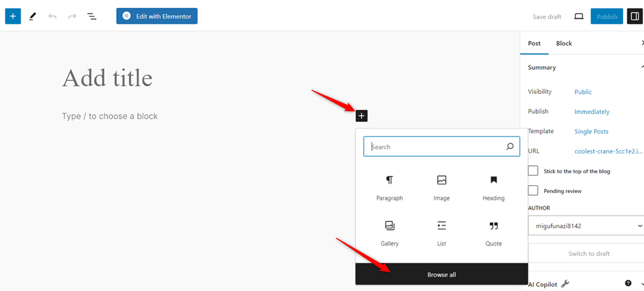
Task: Click the Add title field
Action: click(x=107, y=77)
